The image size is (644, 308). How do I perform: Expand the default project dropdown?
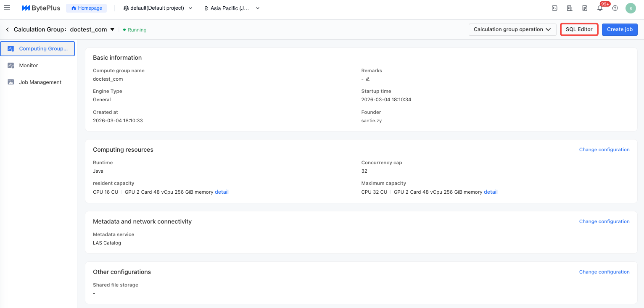(x=158, y=8)
